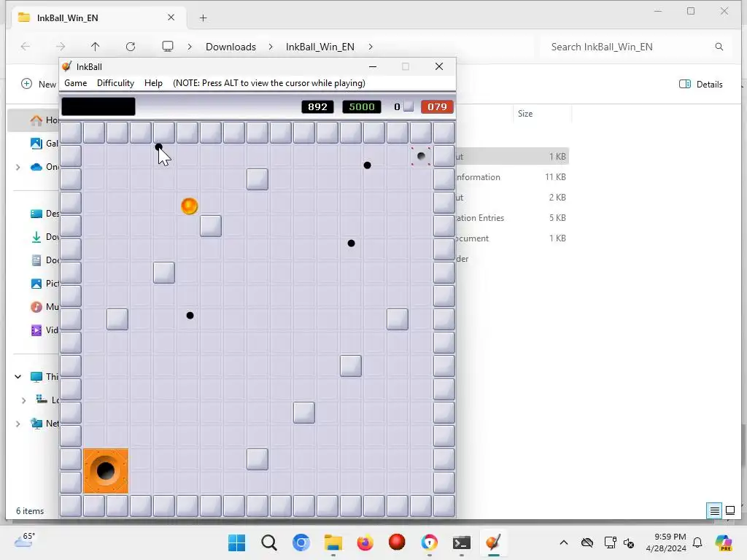Click the Pictures icon in navigation pane
This screenshot has height=560, width=747.
tap(36, 284)
